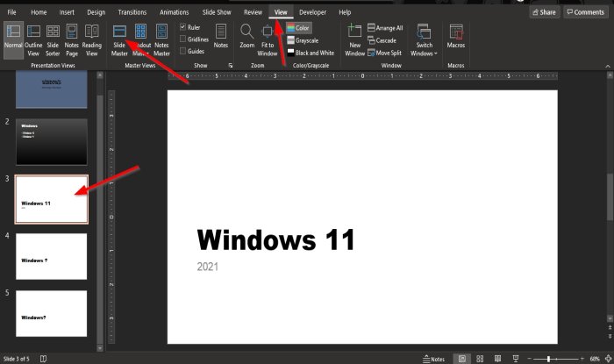Choose Fit to Window

coord(268,40)
